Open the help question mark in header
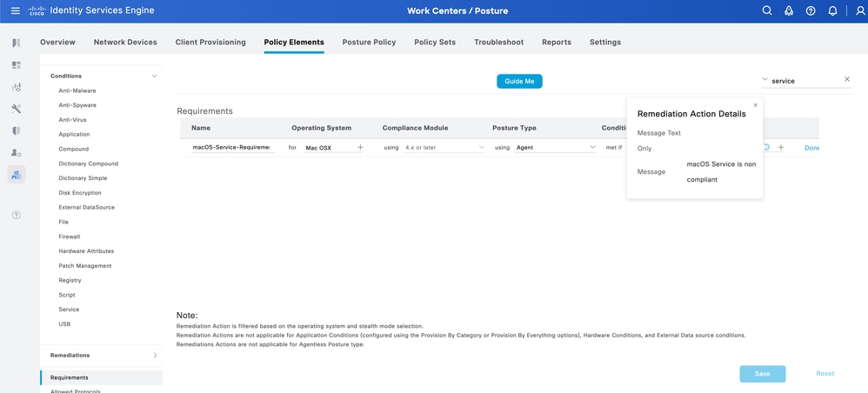This screenshot has height=393, width=868. click(x=811, y=10)
